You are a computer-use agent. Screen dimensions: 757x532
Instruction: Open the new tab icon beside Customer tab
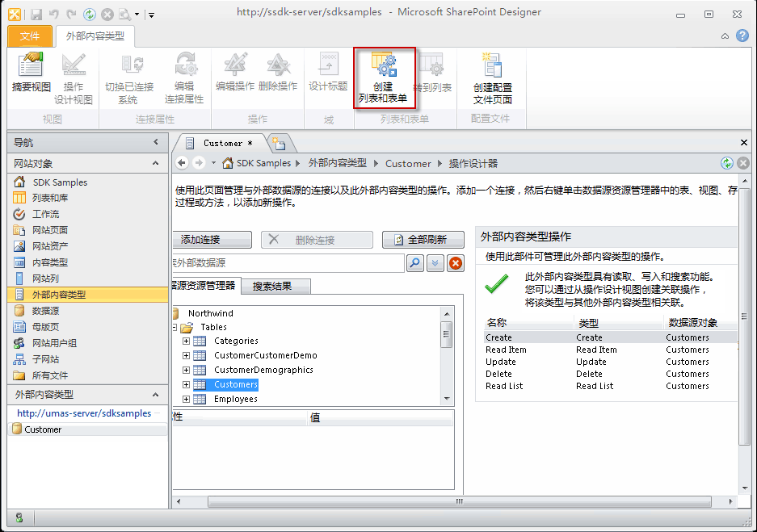tap(279, 143)
